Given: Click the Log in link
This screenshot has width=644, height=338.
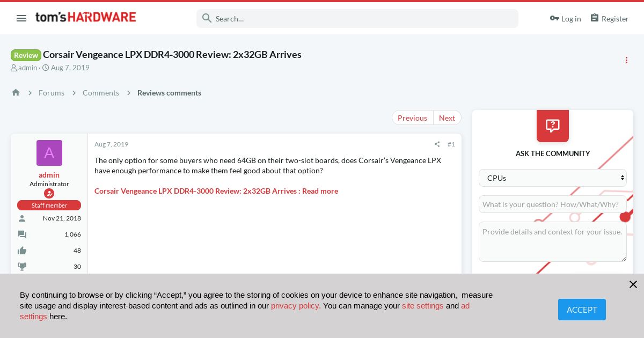Looking at the screenshot, I should pos(565,18).
